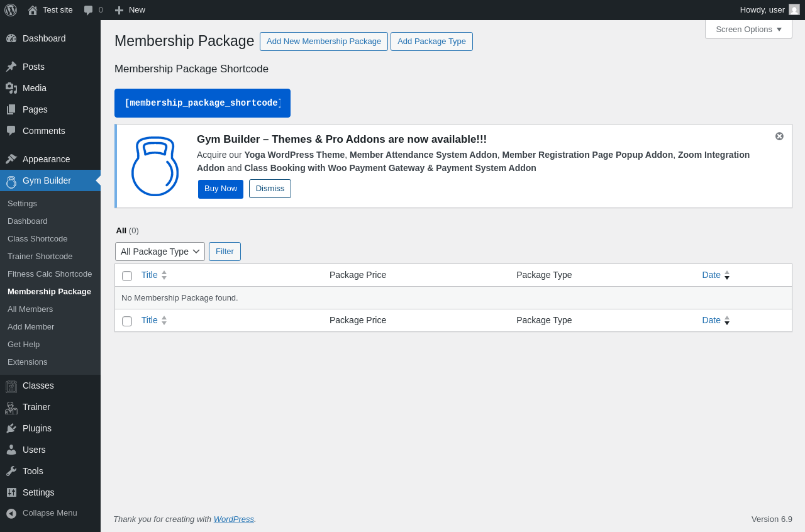Image resolution: width=805 pixels, height=532 pixels.
Task: Click the Classes sidebar icon
Action: coord(11,386)
